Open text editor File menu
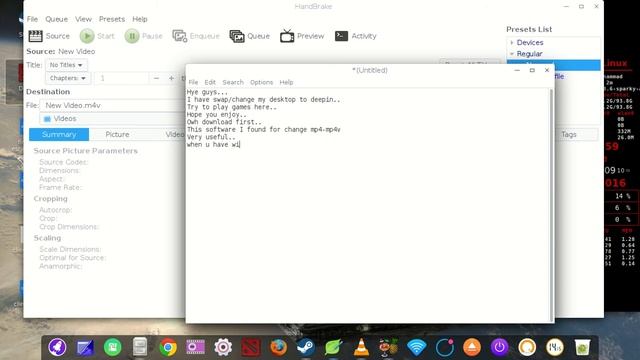 click(x=193, y=82)
